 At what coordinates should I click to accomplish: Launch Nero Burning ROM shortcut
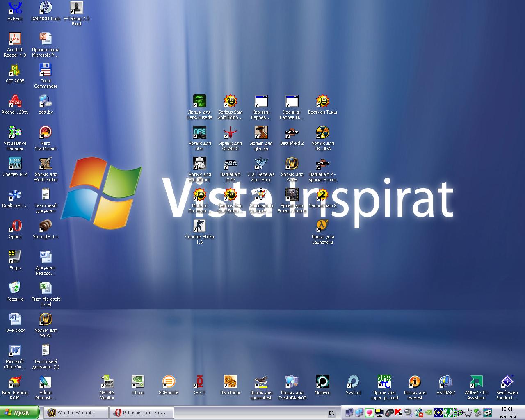click(15, 381)
